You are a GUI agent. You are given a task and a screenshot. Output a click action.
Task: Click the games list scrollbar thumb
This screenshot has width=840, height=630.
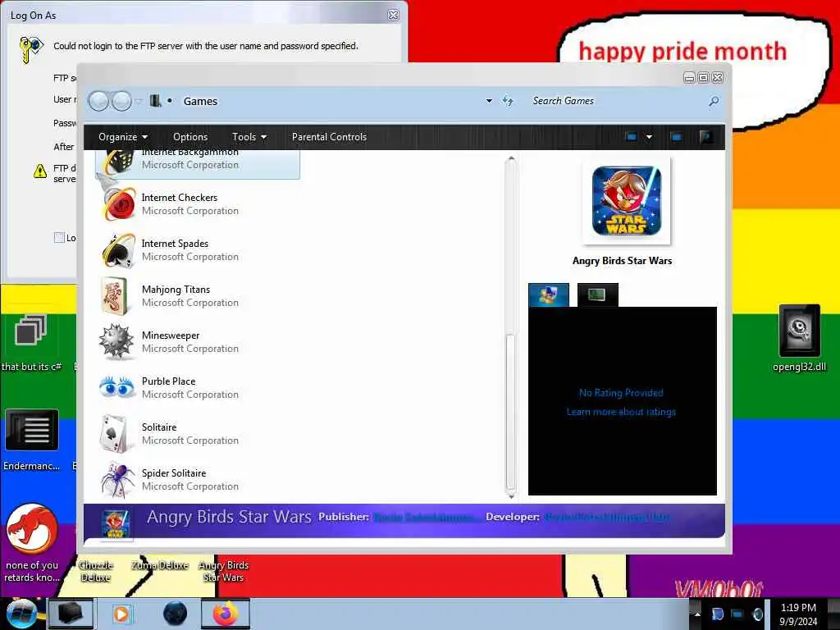coord(511,411)
